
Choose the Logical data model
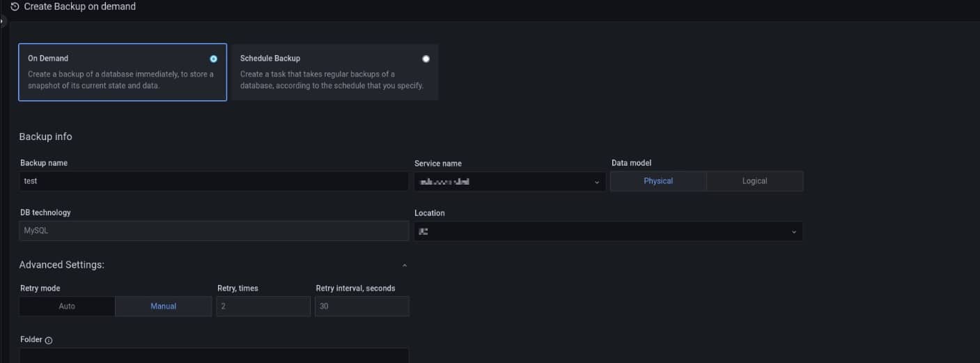(x=754, y=181)
